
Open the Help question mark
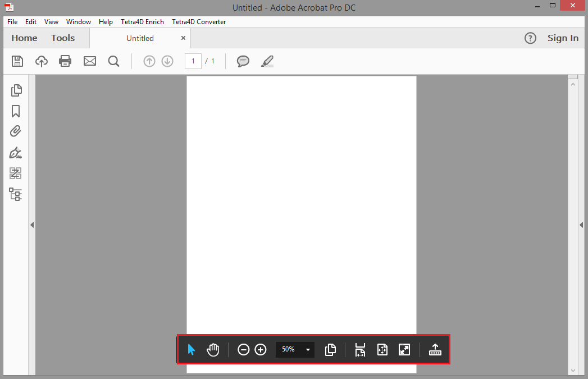click(x=530, y=38)
